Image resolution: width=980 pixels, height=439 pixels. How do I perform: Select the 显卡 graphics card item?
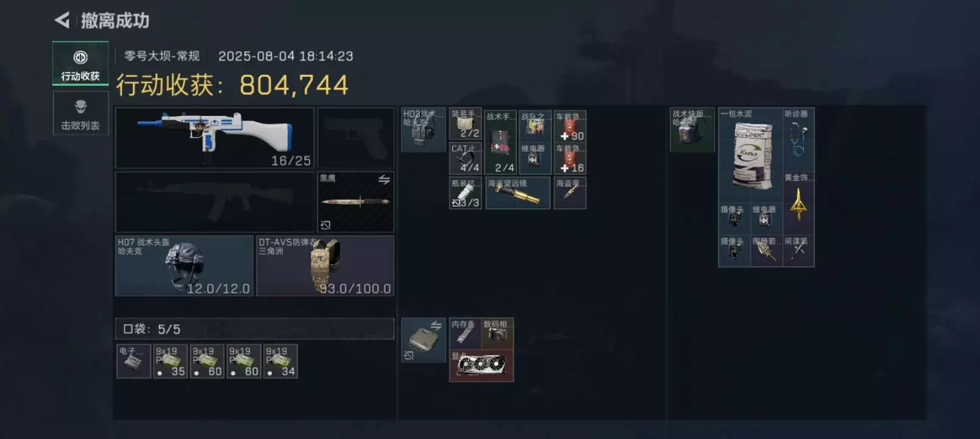coord(481,366)
